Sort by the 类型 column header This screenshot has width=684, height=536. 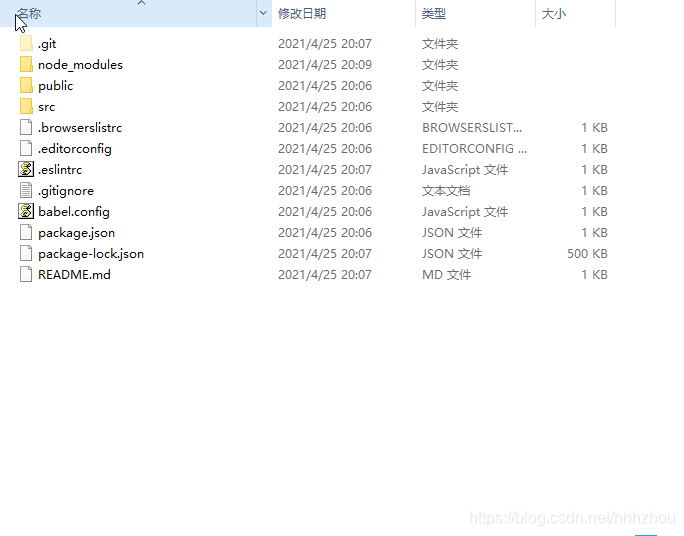(475, 14)
